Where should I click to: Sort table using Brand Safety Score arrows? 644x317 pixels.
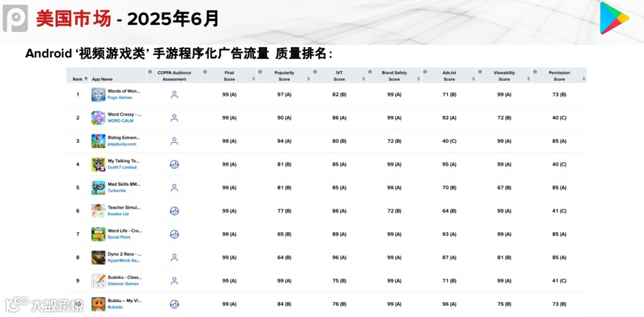pos(419,79)
